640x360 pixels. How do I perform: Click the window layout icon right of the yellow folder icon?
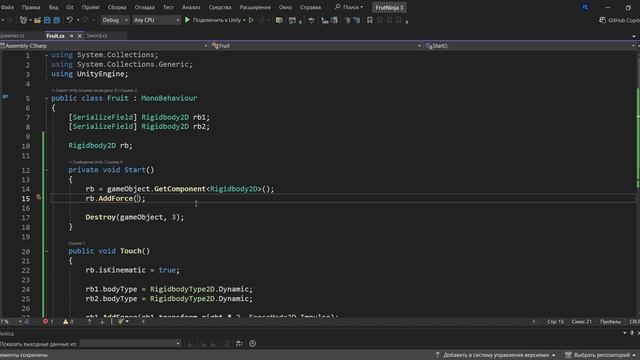point(292,20)
